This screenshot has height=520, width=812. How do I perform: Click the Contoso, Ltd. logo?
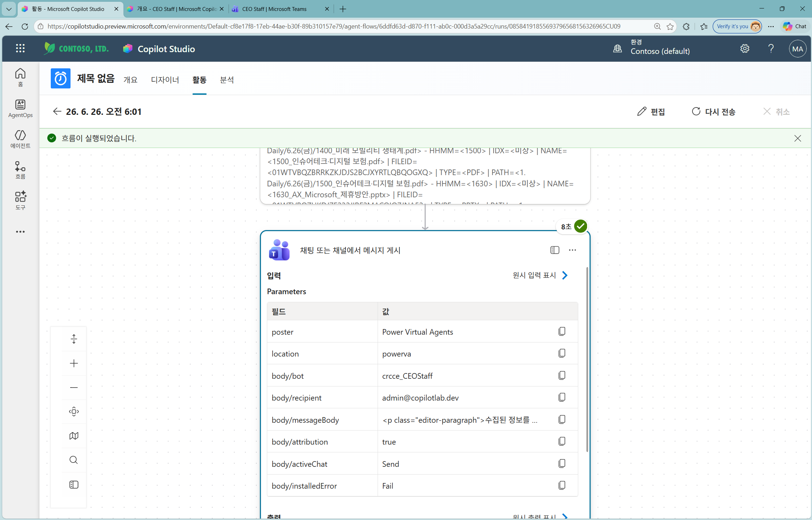[76, 48]
